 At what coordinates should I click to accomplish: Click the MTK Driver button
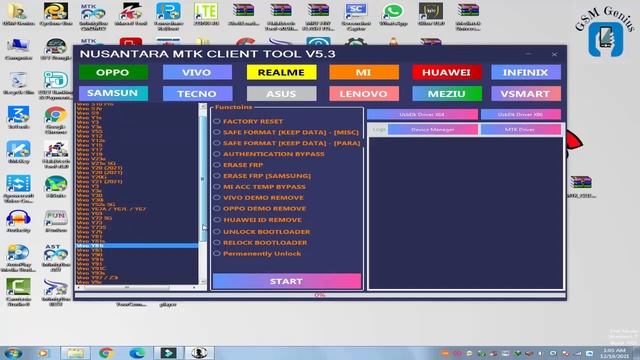coord(520,130)
